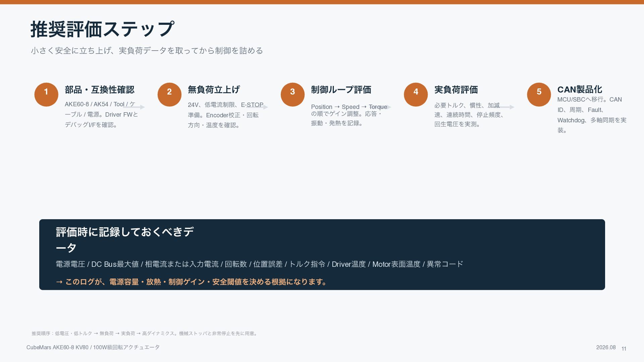Viewport: 644px width, 362px height.
Task: Click the orange step 5 circle
Action: (x=539, y=95)
